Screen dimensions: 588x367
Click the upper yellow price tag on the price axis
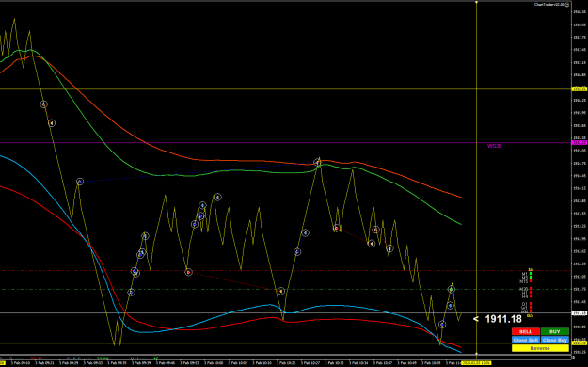[x=580, y=89]
